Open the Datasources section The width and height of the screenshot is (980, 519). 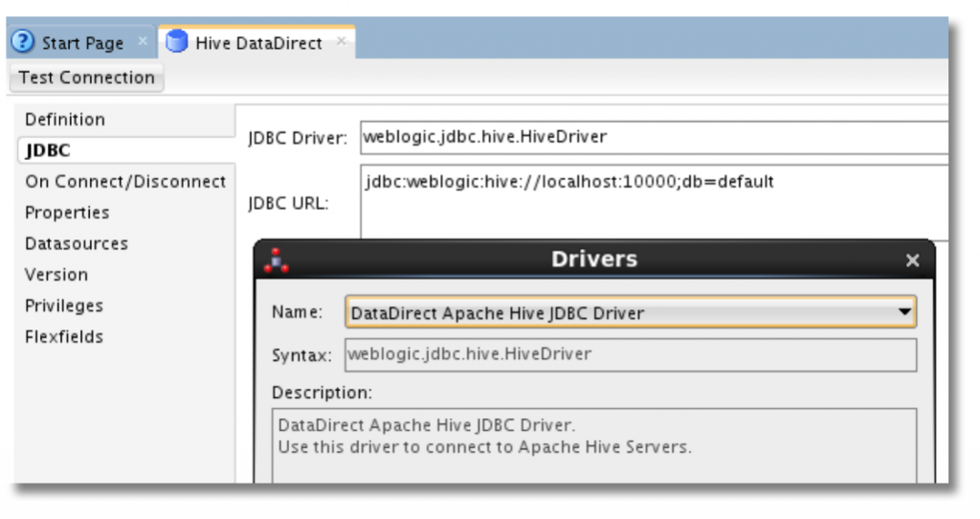[77, 243]
